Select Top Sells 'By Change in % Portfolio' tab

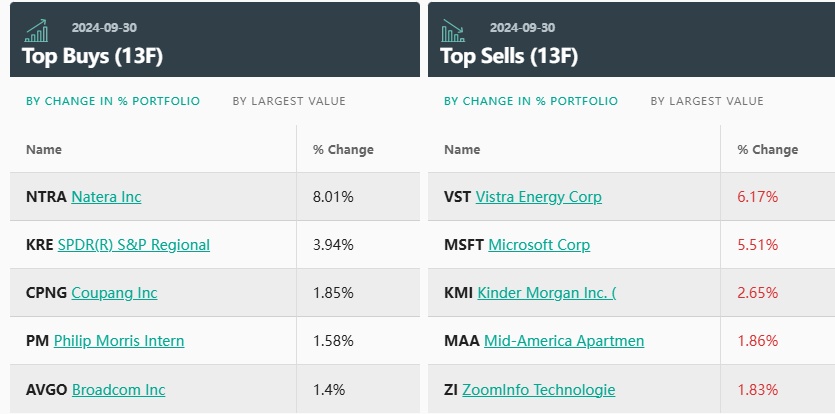531,101
